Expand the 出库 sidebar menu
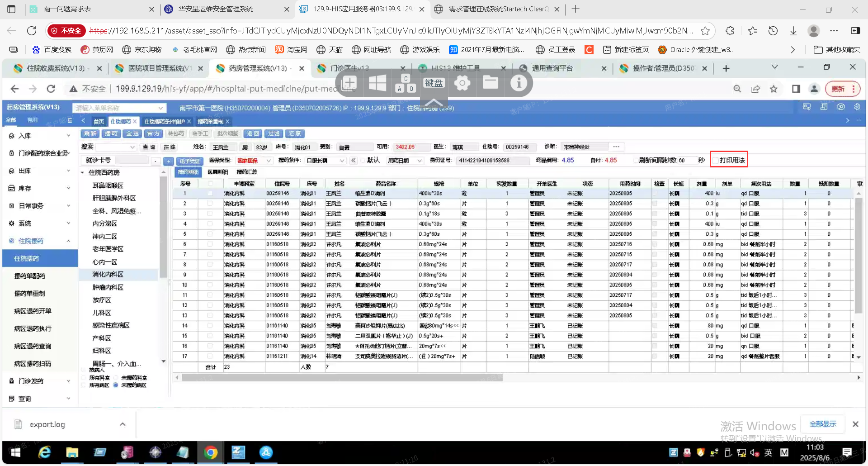The image size is (868, 466). coord(40,171)
